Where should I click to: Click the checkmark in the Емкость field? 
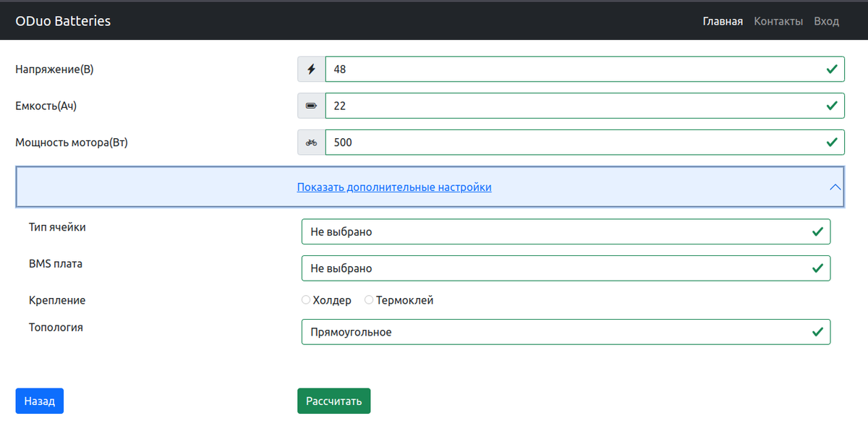coord(830,105)
